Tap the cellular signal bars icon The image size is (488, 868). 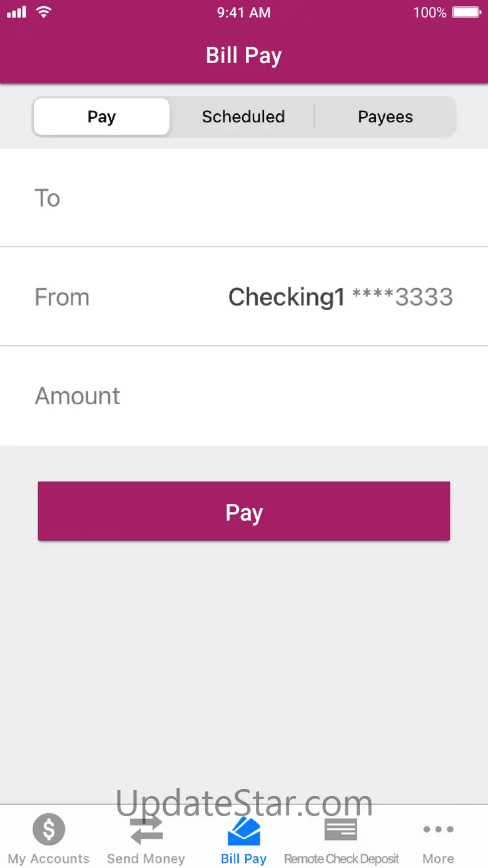click(17, 12)
